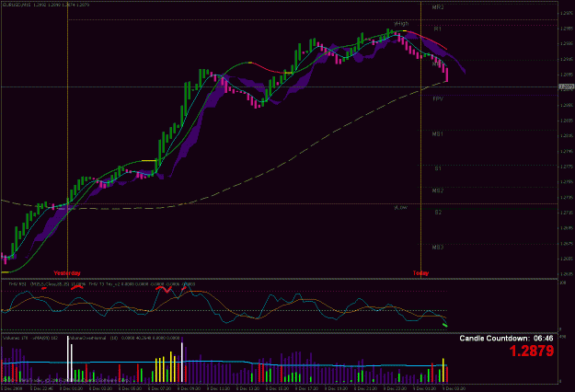Select the 8 Dec 13:20 time axis label
Screen dimensions: 575x392
(x=247, y=388)
